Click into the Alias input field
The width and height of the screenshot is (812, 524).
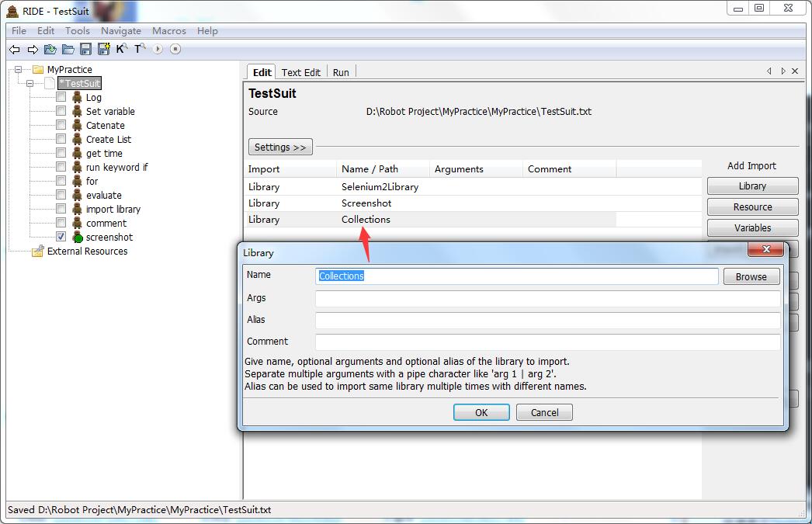tap(547, 321)
